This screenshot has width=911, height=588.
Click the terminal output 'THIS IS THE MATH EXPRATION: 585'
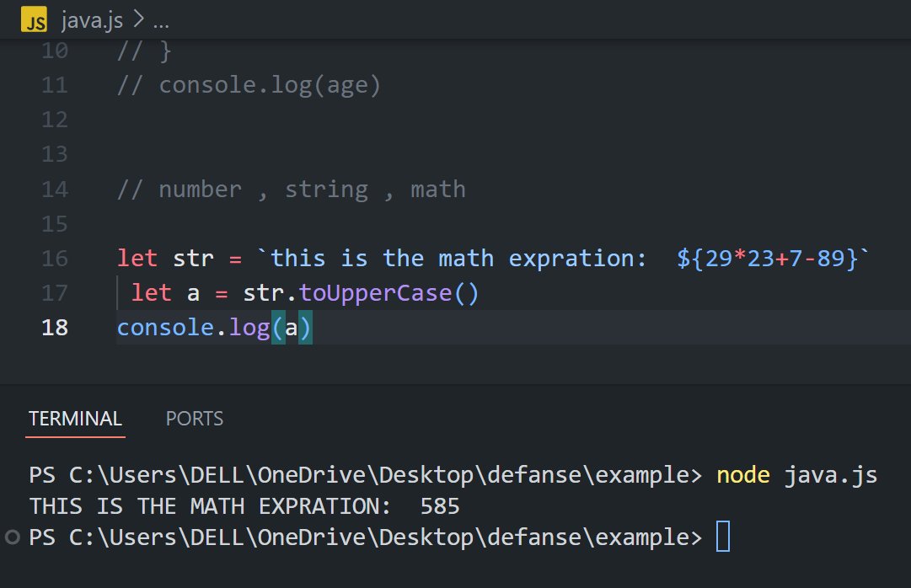244,506
